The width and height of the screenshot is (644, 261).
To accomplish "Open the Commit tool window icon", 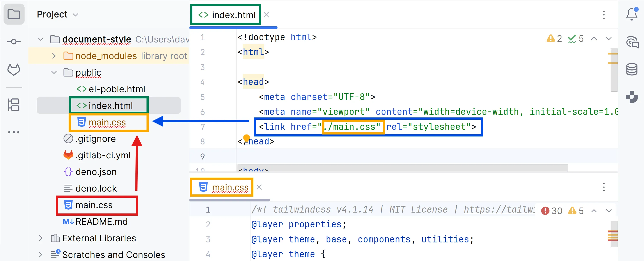I will [14, 41].
